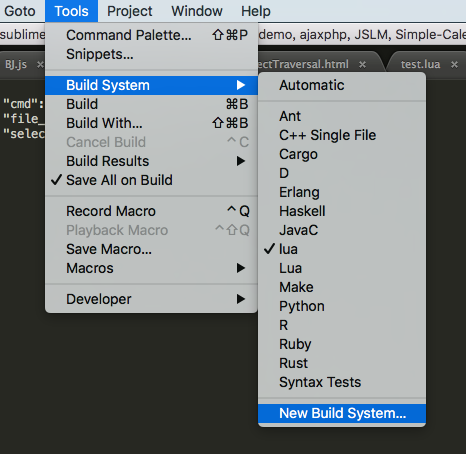The height and width of the screenshot is (454, 466).
Task: Switch to the BJ.js tab
Action: tap(16, 64)
